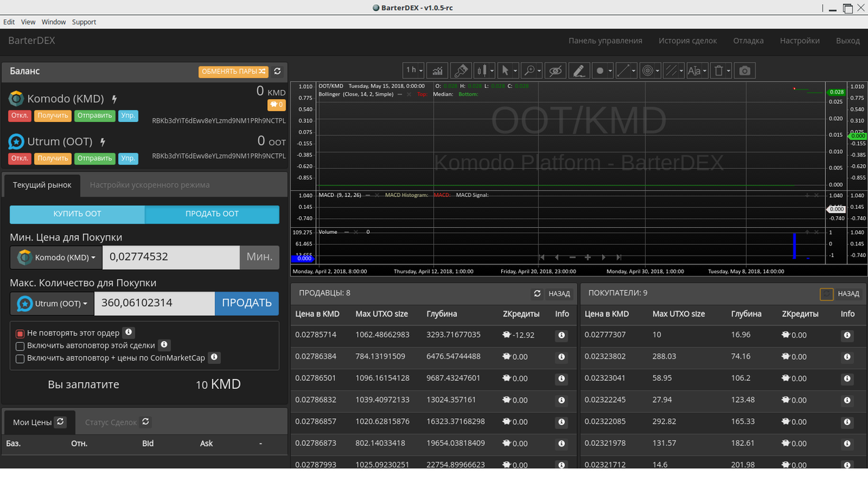The image size is (868, 488).
Task: Open the Edit menu
Action: coord(9,22)
